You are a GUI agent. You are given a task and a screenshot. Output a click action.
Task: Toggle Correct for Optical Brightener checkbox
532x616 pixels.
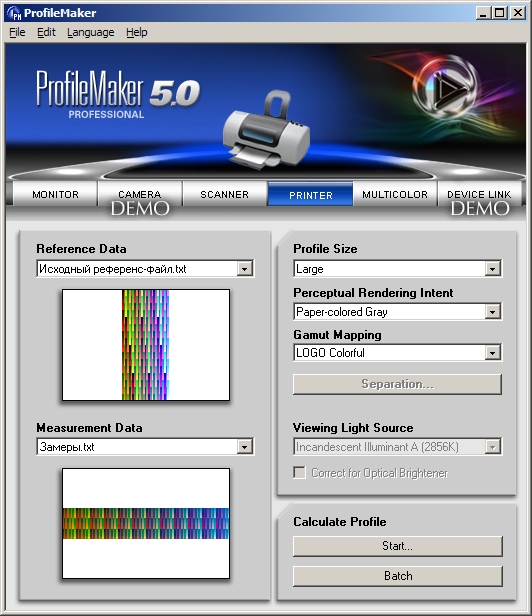(299, 473)
